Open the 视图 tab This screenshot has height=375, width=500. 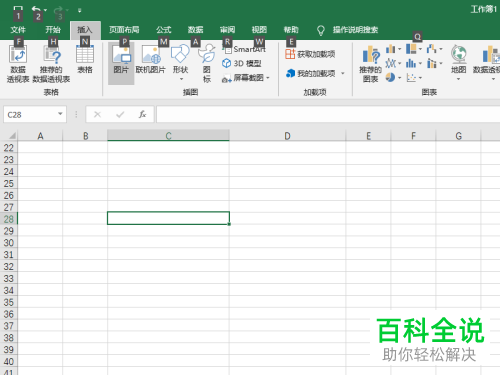pos(259,30)
